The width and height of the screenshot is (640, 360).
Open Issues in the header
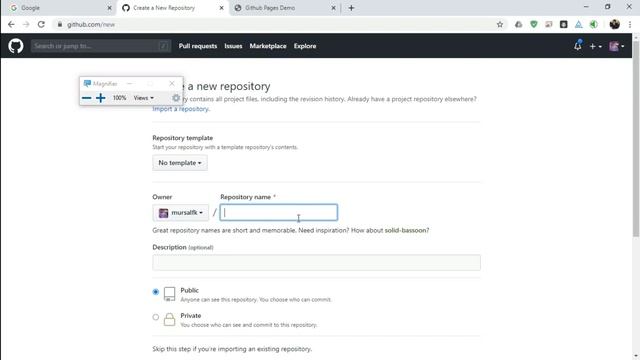coord(233,46)
